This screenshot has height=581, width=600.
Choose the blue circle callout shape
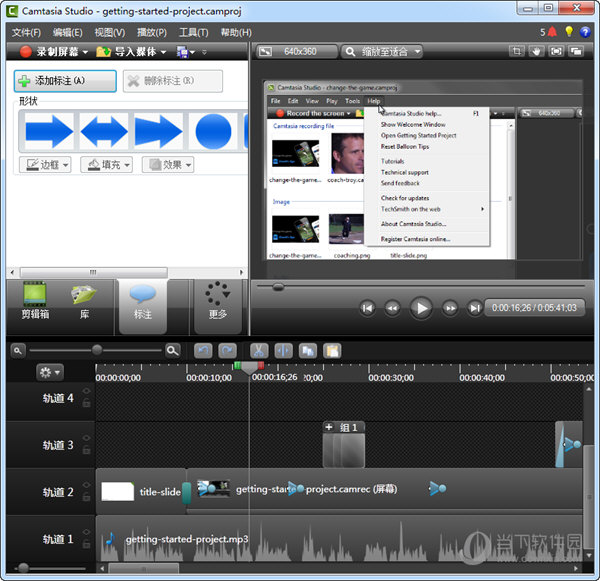[x=213, y=131]
